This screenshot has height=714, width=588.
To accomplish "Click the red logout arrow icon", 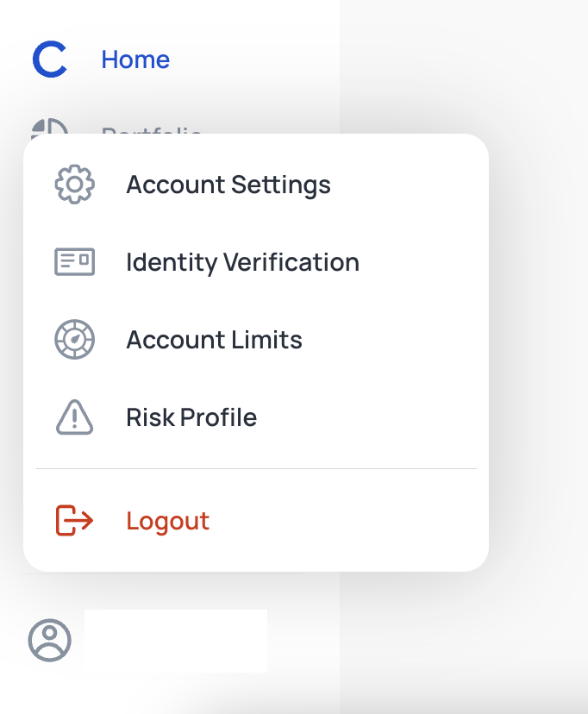I will 75,521.
